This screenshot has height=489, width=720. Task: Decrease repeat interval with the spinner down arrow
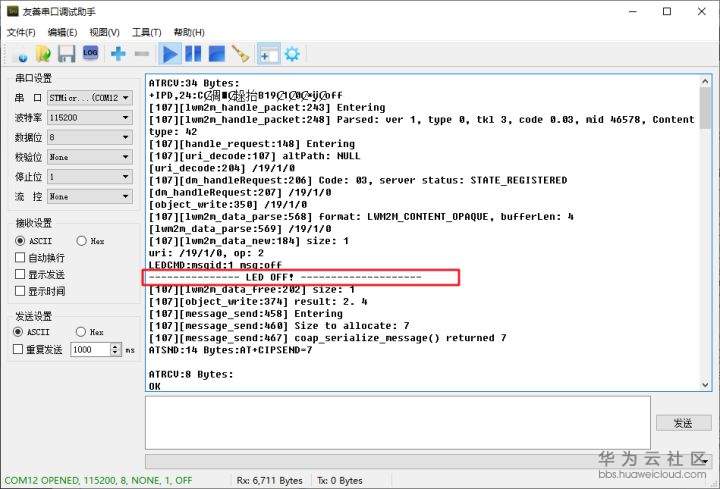click(116, 353)
